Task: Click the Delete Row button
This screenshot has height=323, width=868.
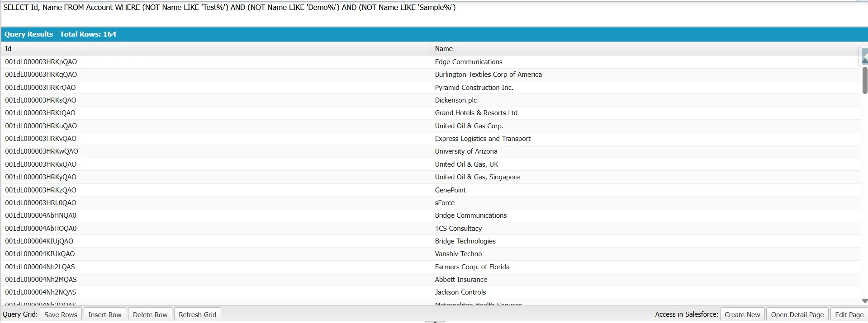Action: tap(150, 314)
